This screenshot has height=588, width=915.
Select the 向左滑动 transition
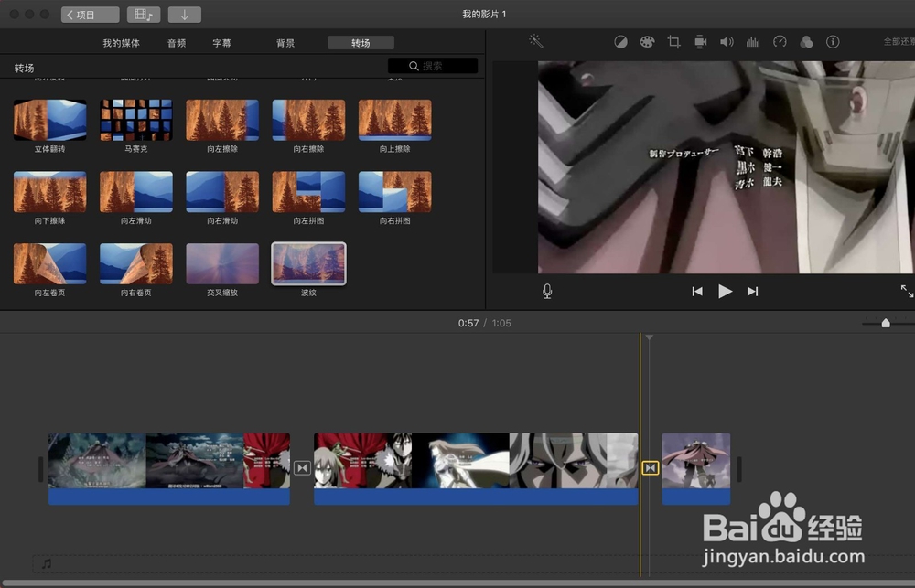[136, 192]
